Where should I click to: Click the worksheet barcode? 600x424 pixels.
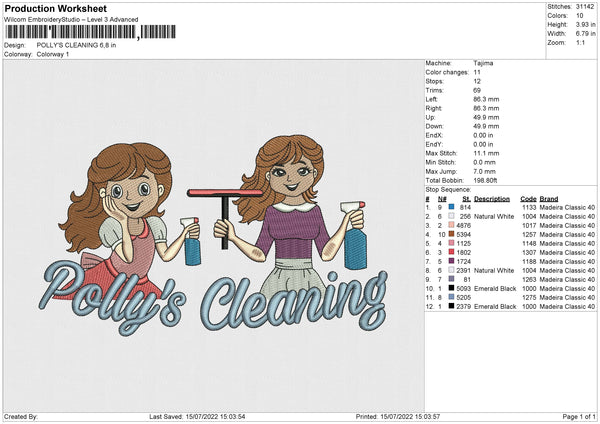click(91, 32)
